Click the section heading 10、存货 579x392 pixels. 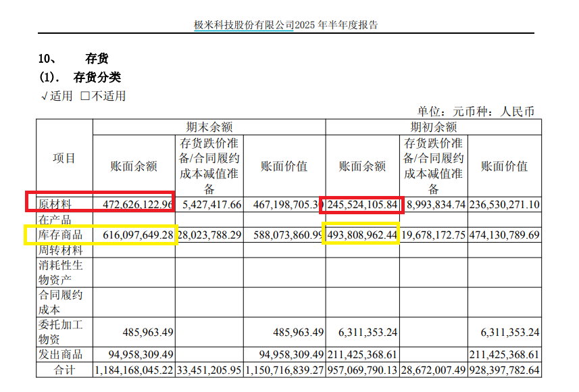(73, 58)
